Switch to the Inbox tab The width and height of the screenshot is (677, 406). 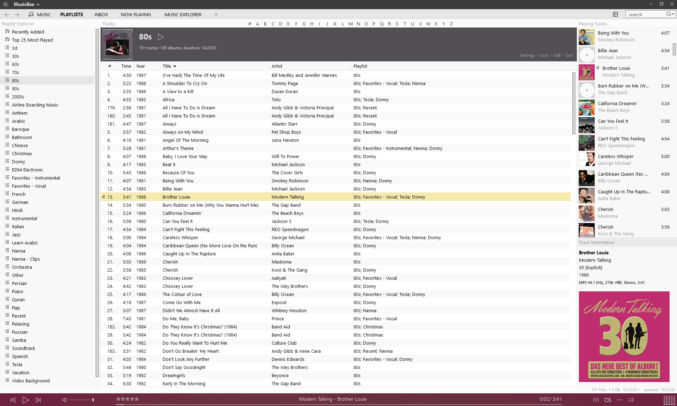click(x=101, y=14)
